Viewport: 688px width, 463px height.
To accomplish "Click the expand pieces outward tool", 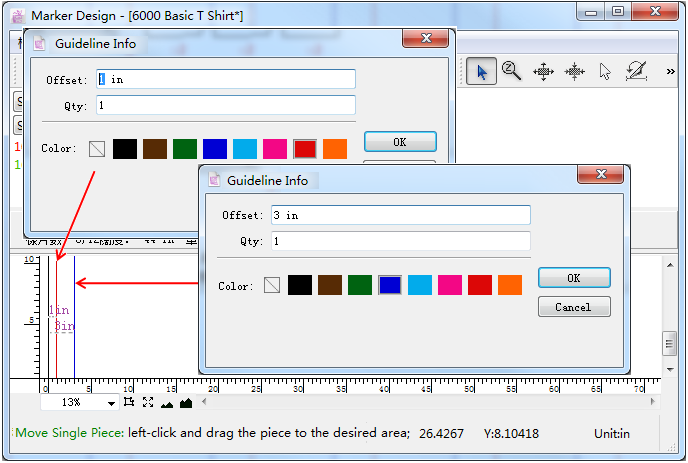I will [543, 72].
